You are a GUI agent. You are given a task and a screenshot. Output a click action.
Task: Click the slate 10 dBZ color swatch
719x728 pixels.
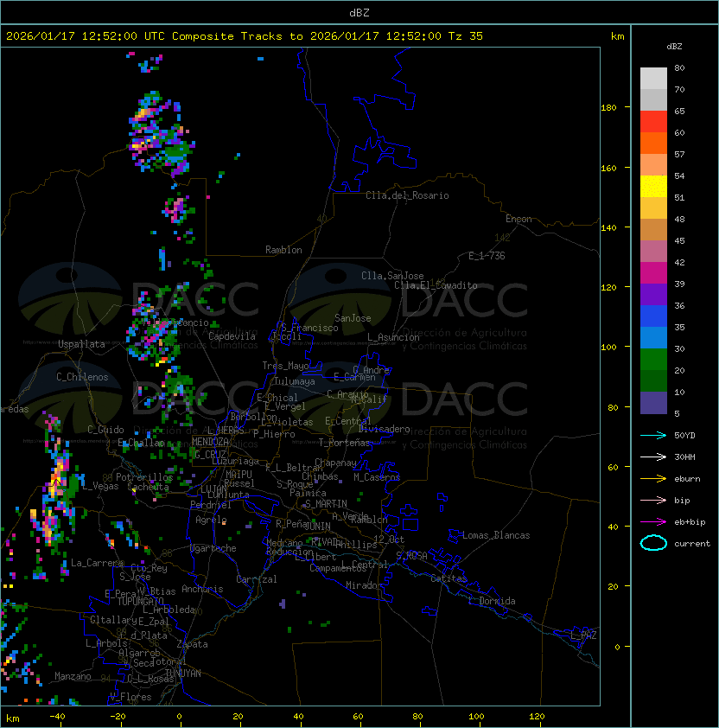[653, 403]
